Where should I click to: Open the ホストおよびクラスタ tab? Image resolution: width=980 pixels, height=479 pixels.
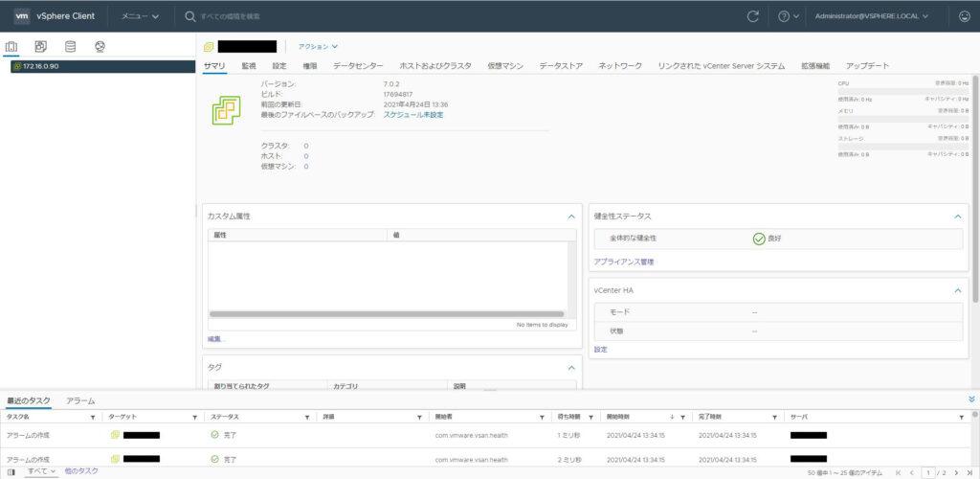click(435, 66)
